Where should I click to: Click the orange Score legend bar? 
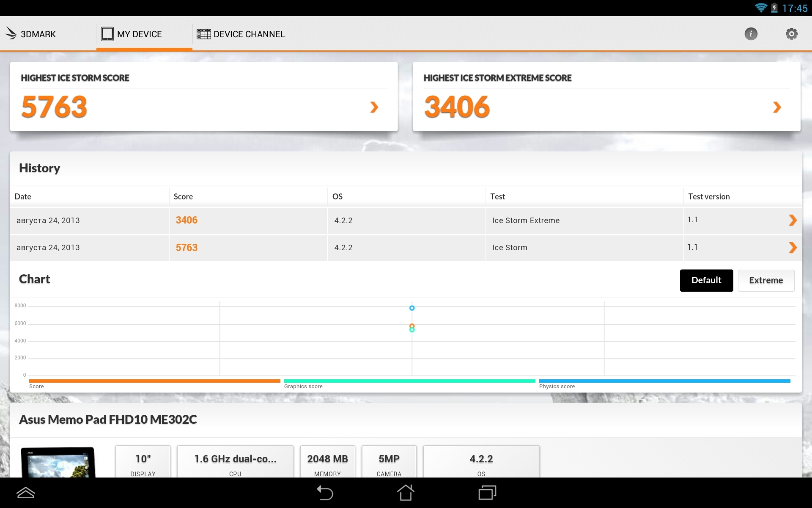click(x=154, y=381)
